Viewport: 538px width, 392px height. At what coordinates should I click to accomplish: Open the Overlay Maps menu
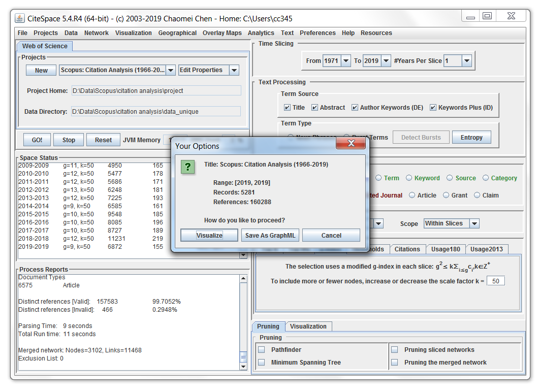222,33
